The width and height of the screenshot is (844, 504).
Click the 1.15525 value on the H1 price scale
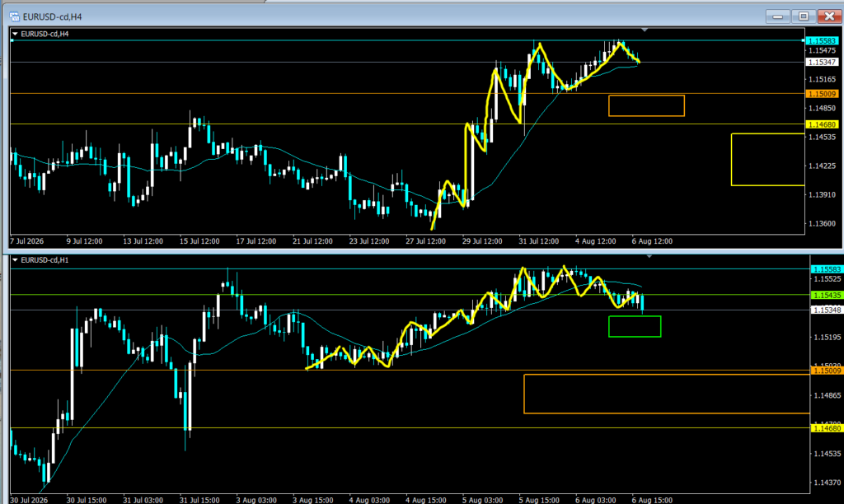point(828,279)
